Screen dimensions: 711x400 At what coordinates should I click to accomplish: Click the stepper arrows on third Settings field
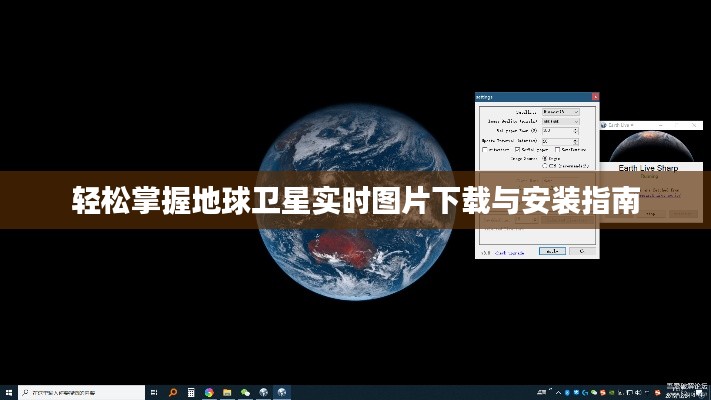coord(576,130)
